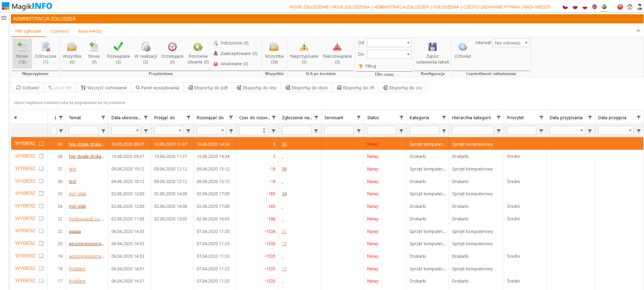Show unassigned Odrzucone (1) tickets
This screenshot has height=290, width=644.
(46, 54)
